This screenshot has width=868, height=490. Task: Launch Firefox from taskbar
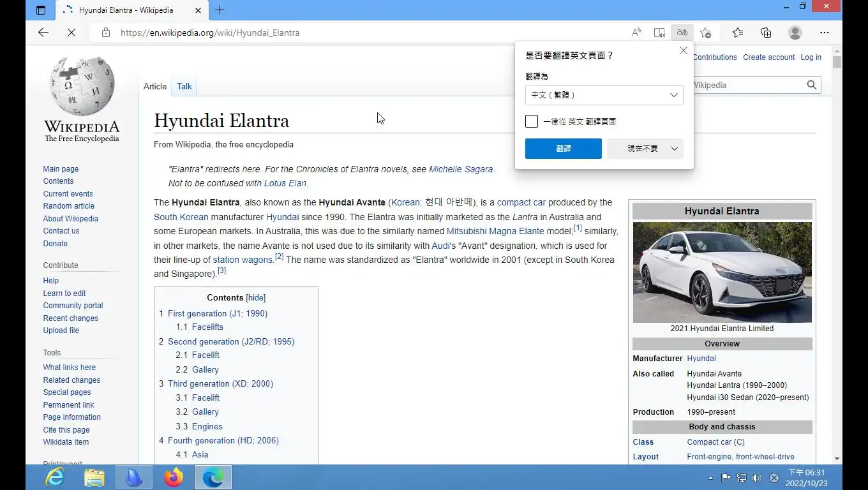click(174, 477)
